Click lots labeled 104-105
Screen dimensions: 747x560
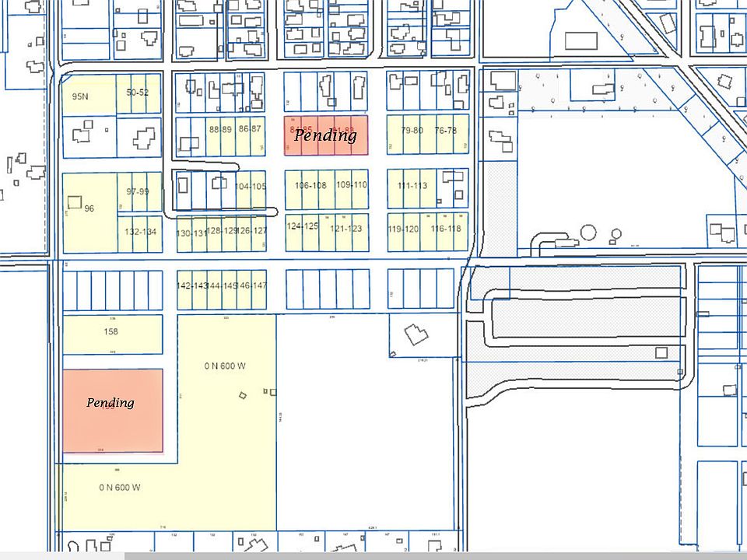click(251, 186)
